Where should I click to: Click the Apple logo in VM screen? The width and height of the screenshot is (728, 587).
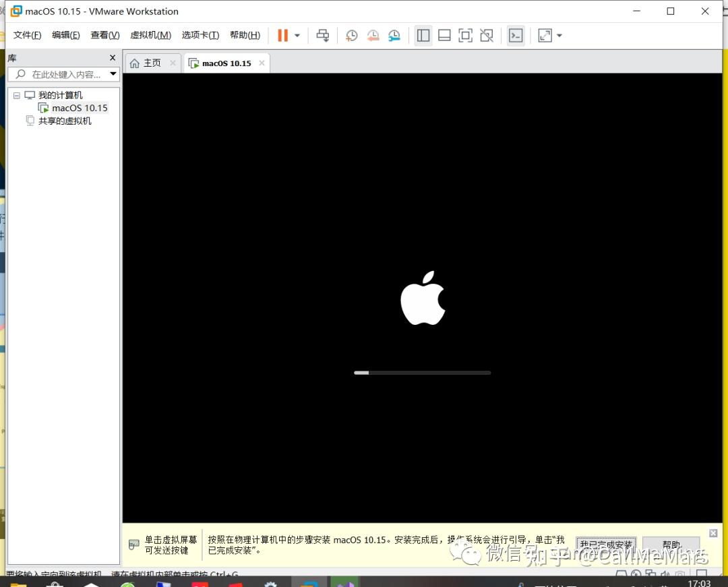(423, 298)
